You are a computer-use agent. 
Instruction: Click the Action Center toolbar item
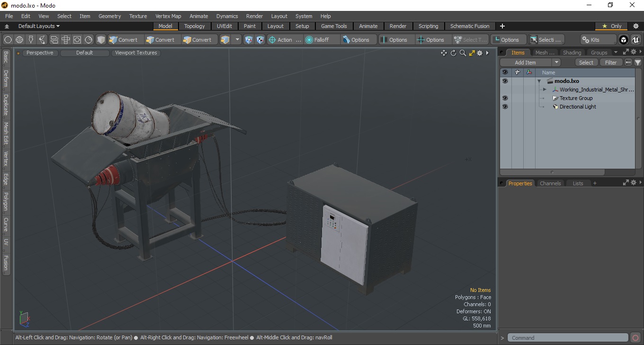point(285,40)
